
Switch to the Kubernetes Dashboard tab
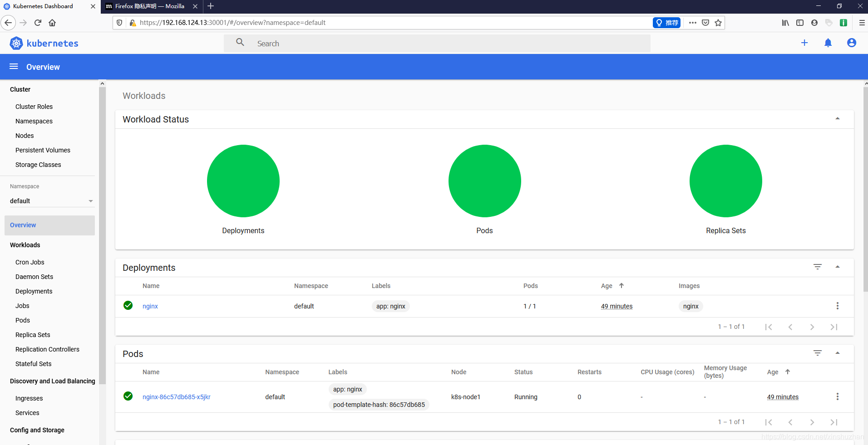pyautogui.click(x=49, y=6)
